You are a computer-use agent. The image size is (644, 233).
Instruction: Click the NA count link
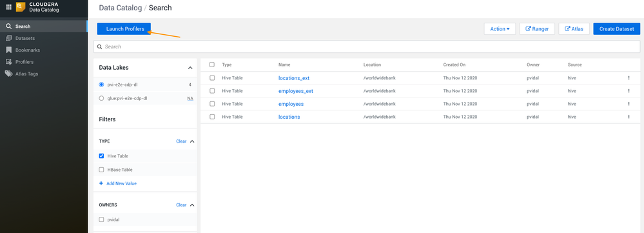coord(190,99)
